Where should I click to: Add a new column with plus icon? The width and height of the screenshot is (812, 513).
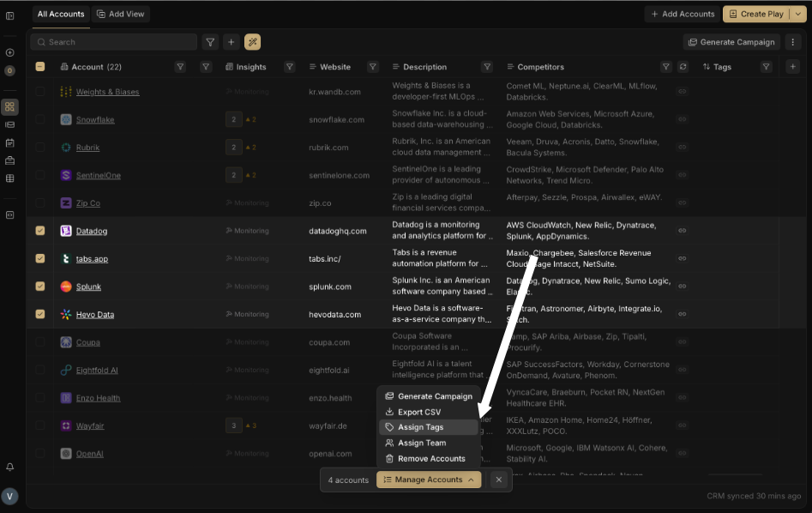(x=792, y=67)
